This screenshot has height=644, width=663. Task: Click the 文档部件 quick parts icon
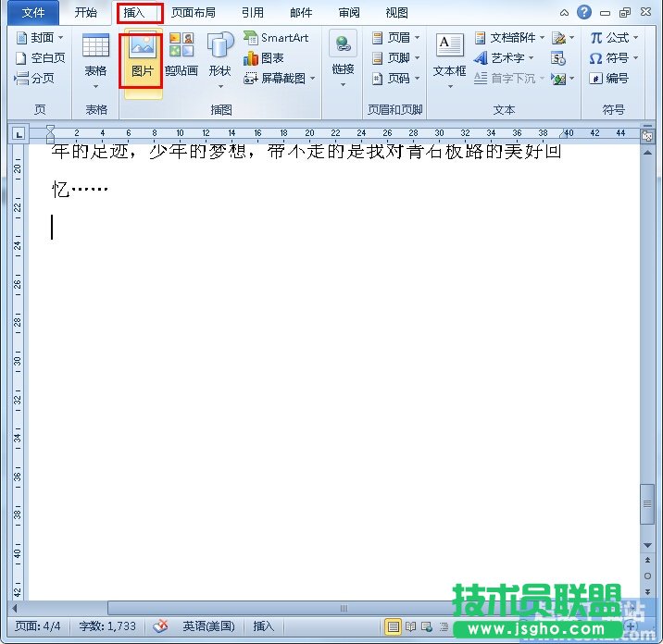(480, 38)
